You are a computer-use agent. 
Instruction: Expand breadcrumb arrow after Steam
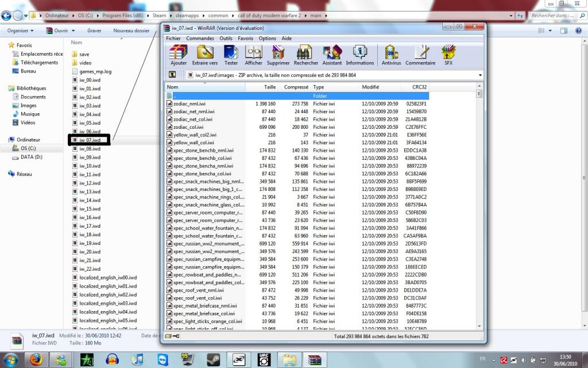[171, 16]
